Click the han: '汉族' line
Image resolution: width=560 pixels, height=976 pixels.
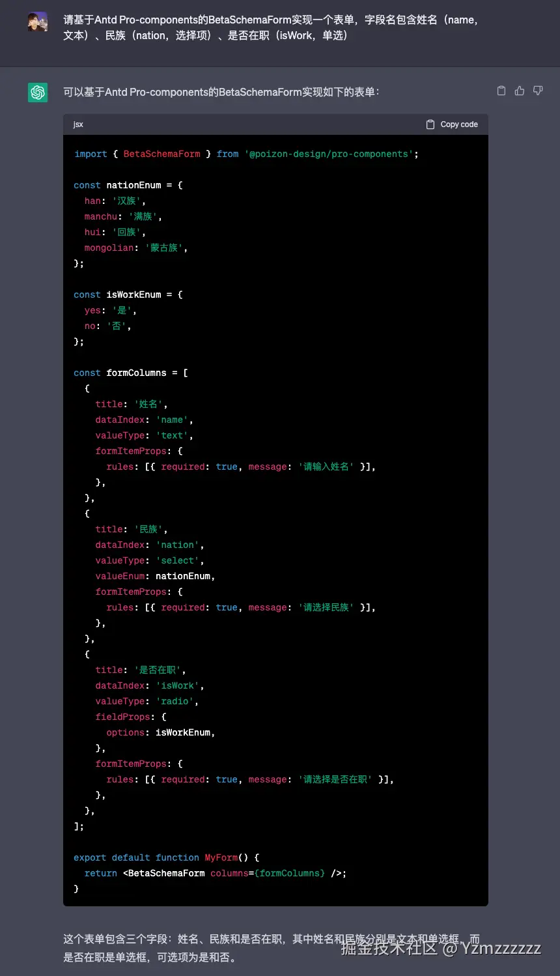click(x=115, y=201)
